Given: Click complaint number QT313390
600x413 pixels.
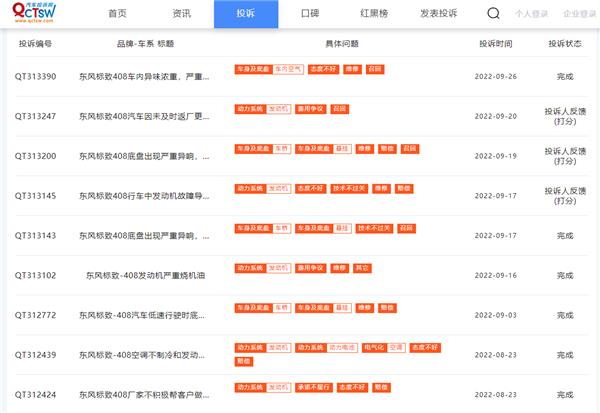Looking at the screenshot, I should (x=36, y=77).
